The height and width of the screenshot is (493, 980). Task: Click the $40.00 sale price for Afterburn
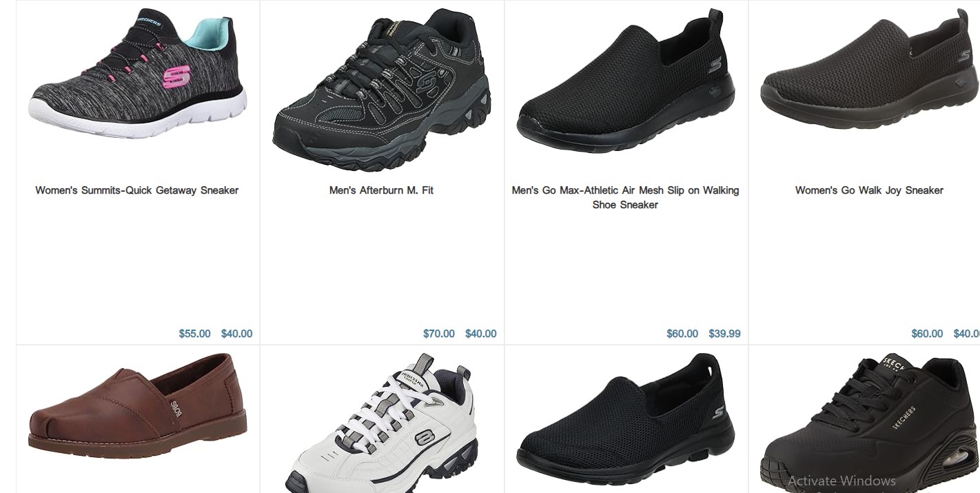pyautogui.click(x=480, y=334)
